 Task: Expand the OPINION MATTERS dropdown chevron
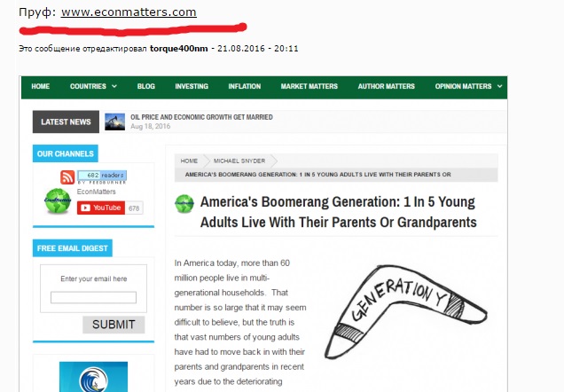[x=500, y=86]
